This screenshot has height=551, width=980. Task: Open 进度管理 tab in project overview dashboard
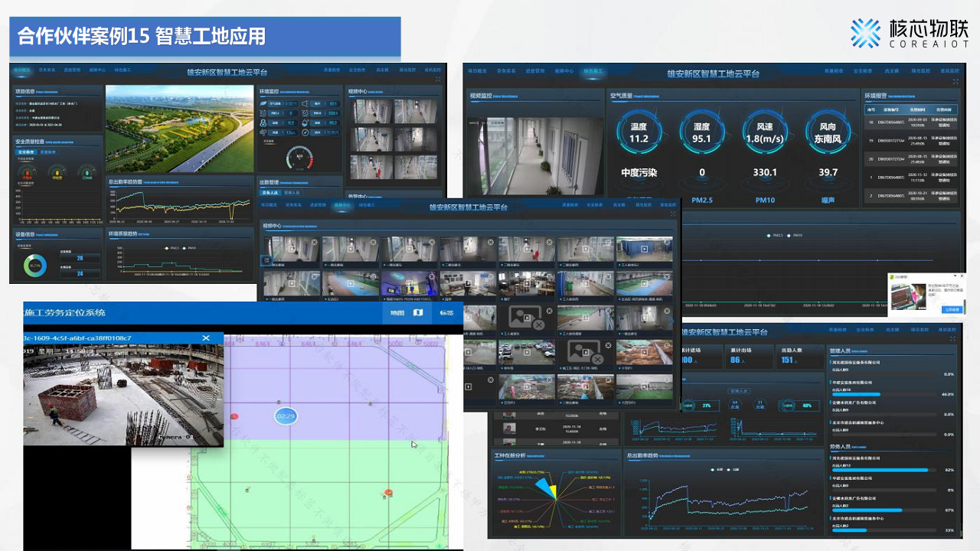tap(72, 70)
